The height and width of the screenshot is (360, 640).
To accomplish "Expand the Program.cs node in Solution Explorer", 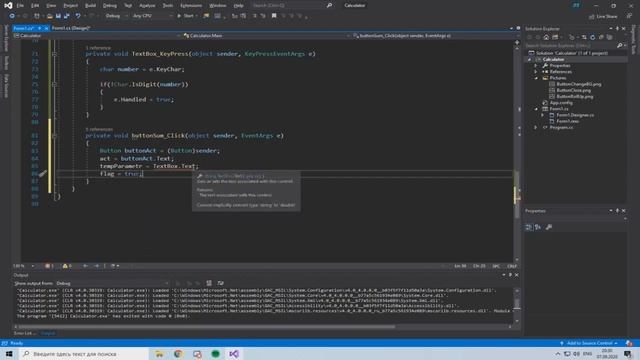I will click(x=536, y=127).
